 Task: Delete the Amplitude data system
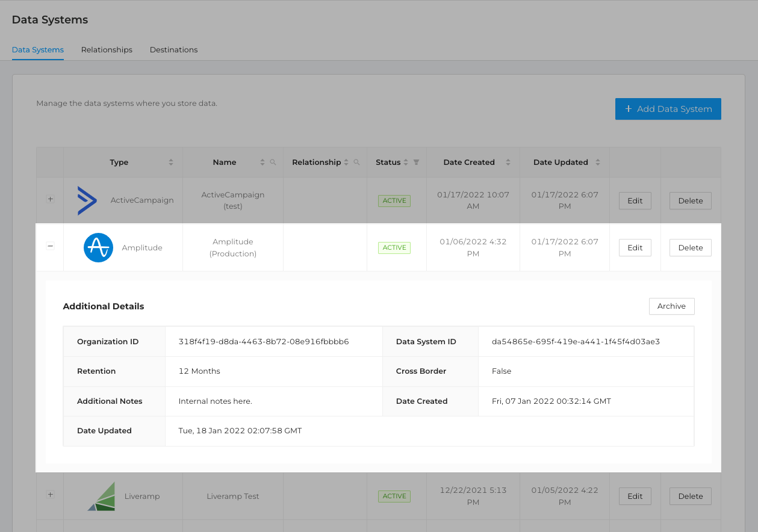pyautogui.click(x=691, y=248)
